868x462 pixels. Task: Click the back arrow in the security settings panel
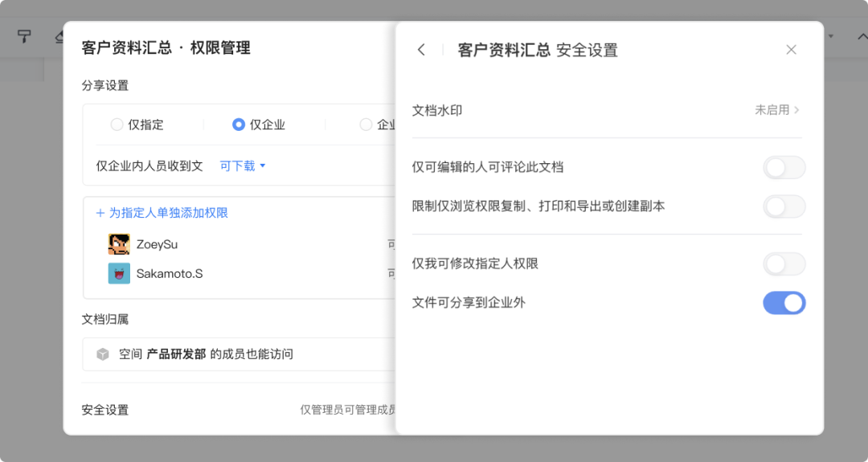pos(421,50)
